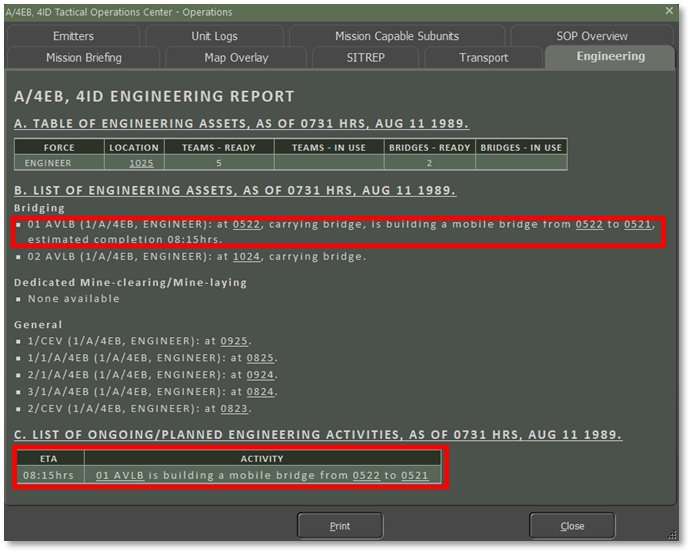
Task: Switch to the Transport tab
Action: coord(483,58)
